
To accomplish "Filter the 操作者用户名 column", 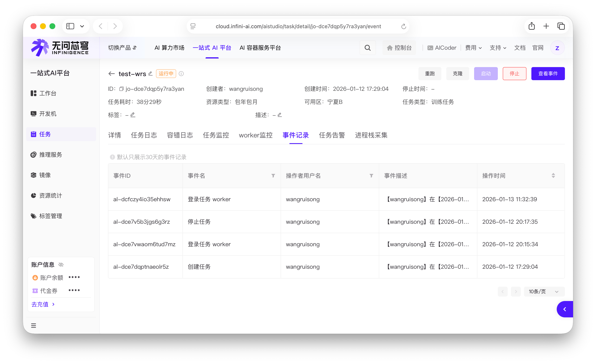I will click(371, 176).
